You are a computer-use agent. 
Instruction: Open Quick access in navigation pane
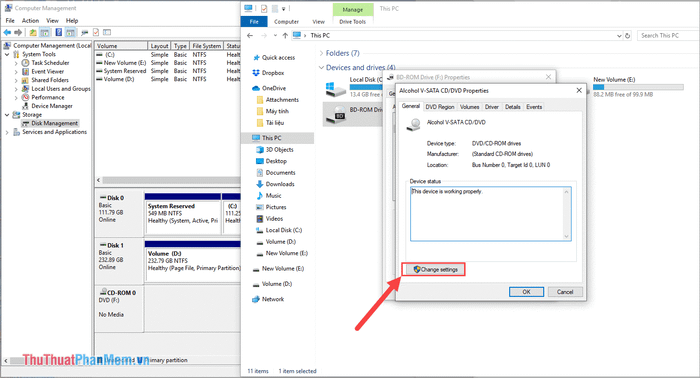click(x=278, y=58)
